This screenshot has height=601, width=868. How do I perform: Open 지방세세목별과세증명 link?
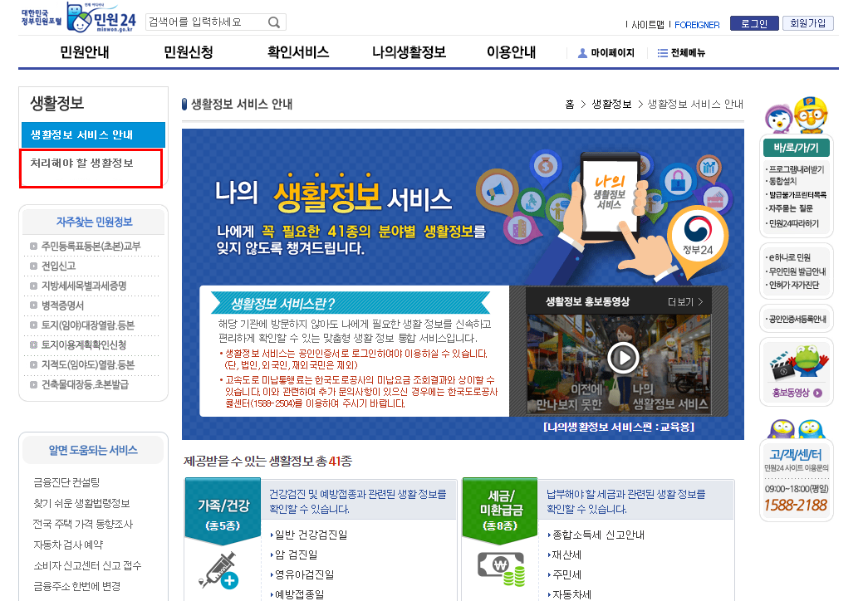point(84,286)
